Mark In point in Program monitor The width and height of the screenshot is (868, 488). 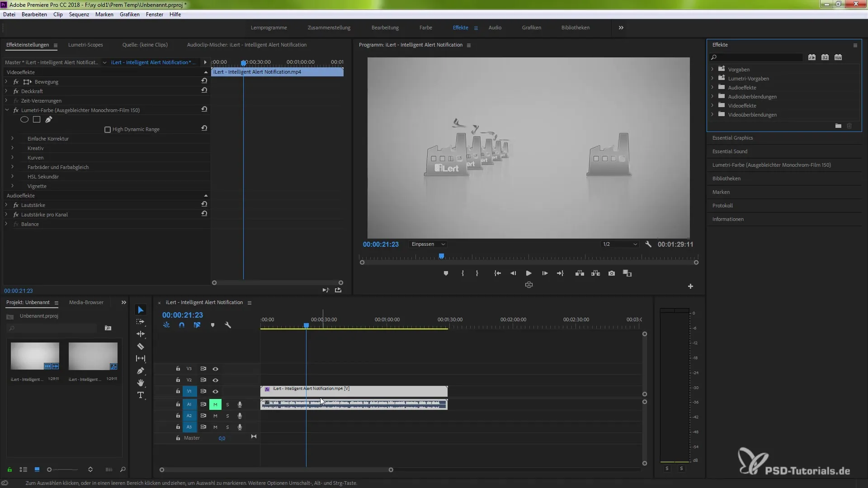click(462, 273)
